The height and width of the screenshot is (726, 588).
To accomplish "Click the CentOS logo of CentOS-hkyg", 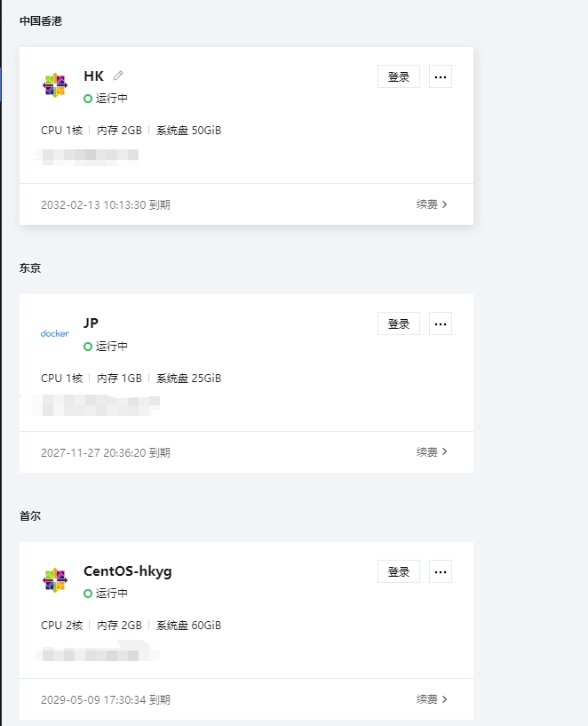I will 55,580.
